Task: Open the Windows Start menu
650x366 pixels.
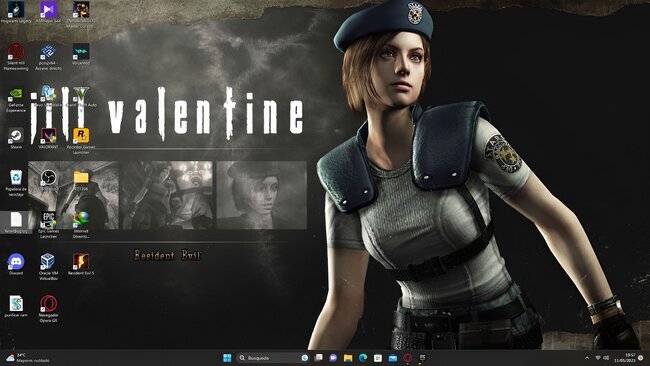Action: (x=227, y=358)
